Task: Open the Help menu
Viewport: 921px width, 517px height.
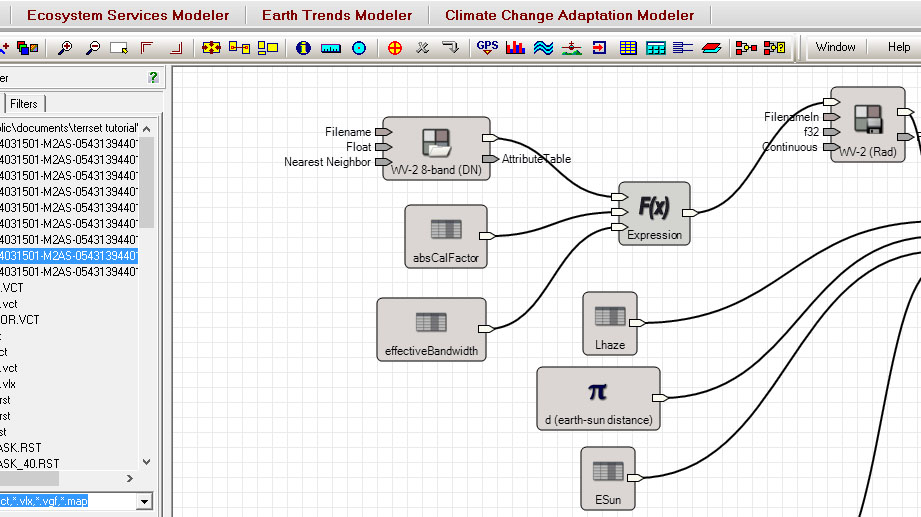Action: click(899, 47)
